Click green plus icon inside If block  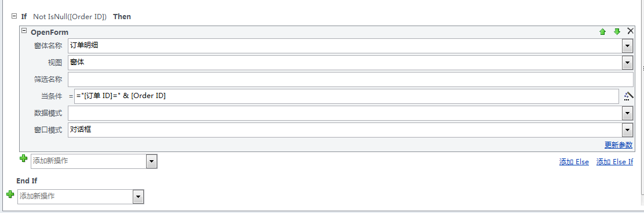click(x=23, y=158)
